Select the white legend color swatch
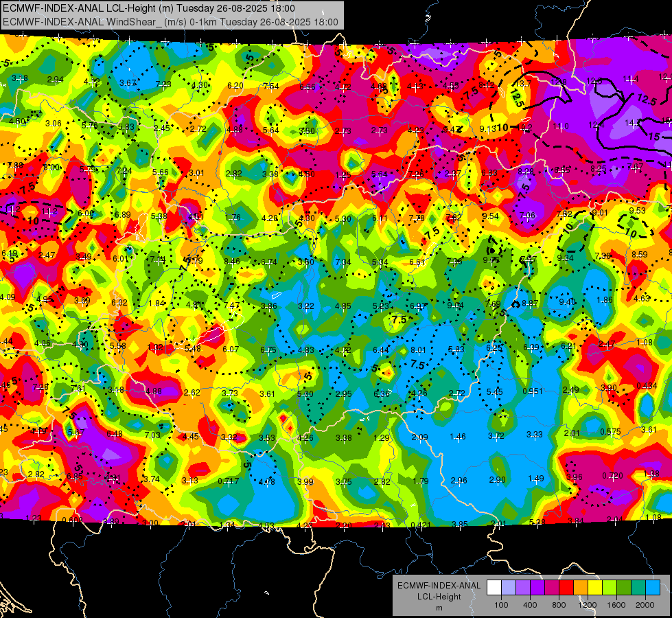 tap(494, 588)
